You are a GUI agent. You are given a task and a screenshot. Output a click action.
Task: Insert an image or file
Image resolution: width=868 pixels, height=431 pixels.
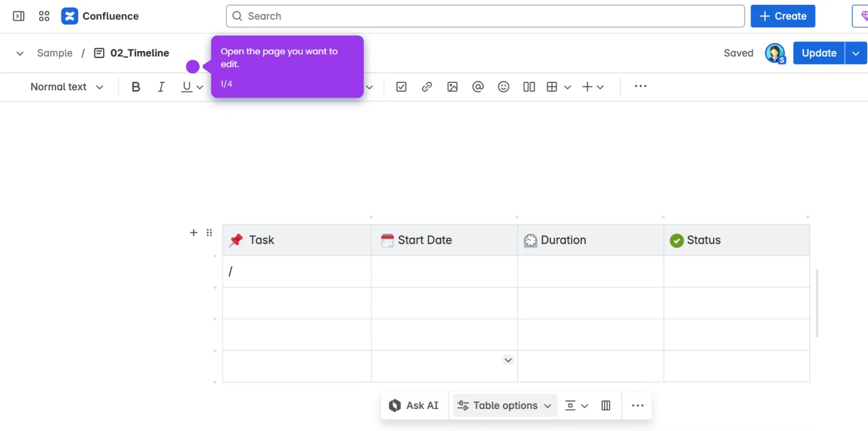[x=452, y=87]
